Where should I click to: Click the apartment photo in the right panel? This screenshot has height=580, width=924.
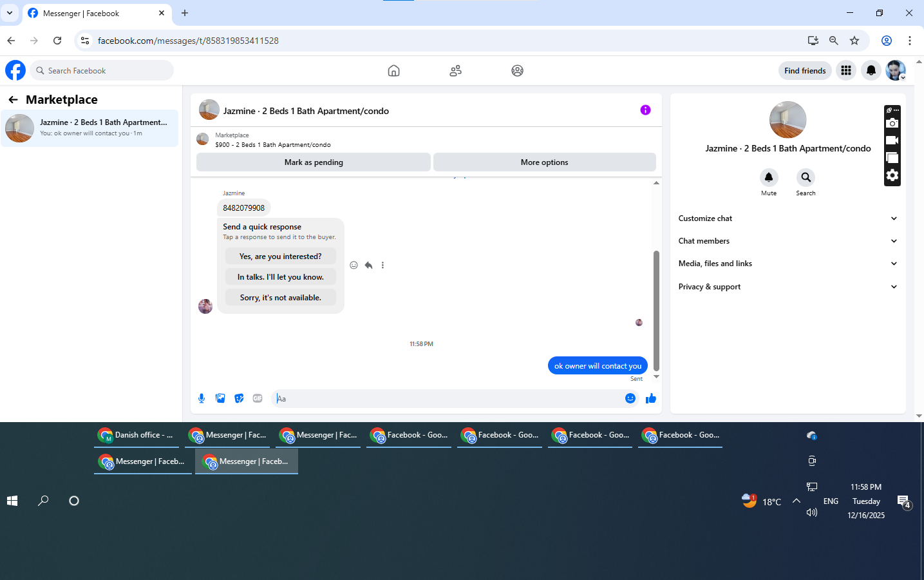(x=787, y=120)
